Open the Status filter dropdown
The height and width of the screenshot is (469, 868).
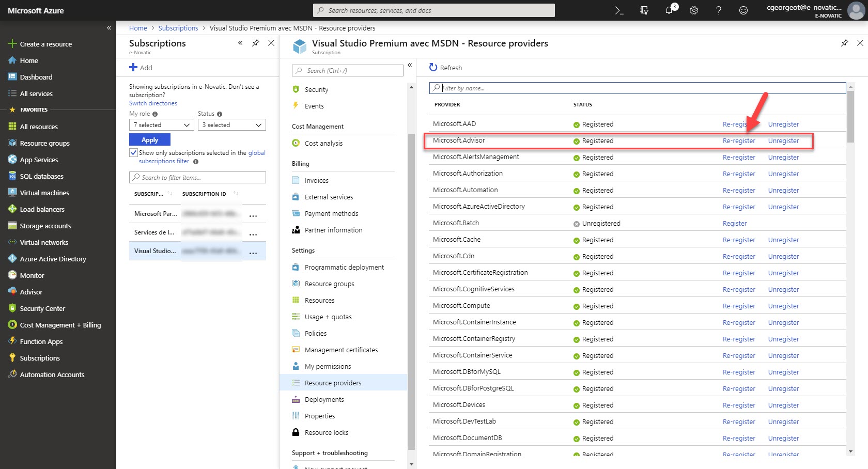[x=232, y=125]
